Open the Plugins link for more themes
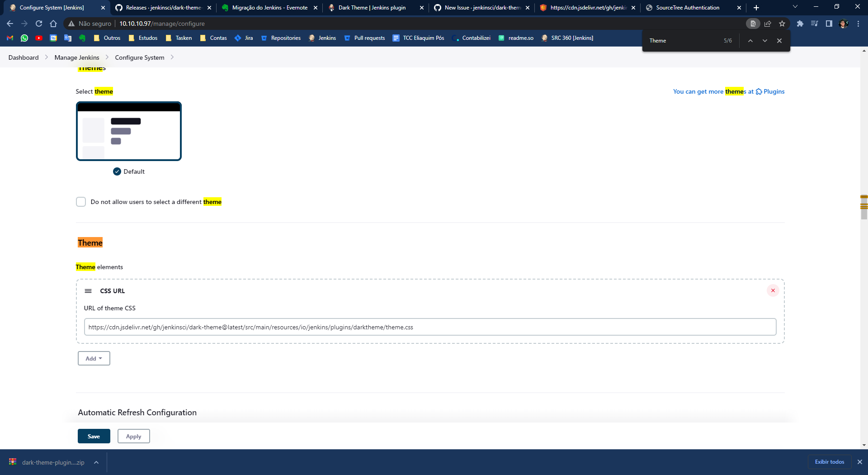868x475 pixels. pos(770,91)
